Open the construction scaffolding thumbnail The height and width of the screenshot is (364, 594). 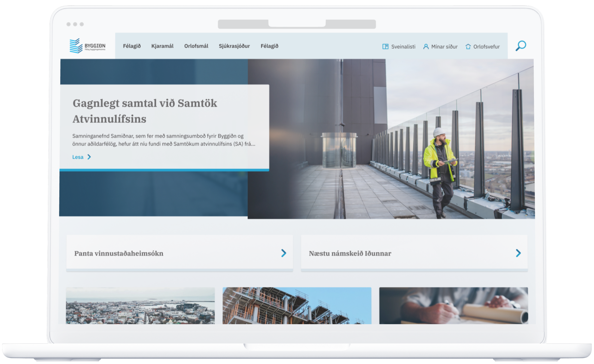point(297,305)
